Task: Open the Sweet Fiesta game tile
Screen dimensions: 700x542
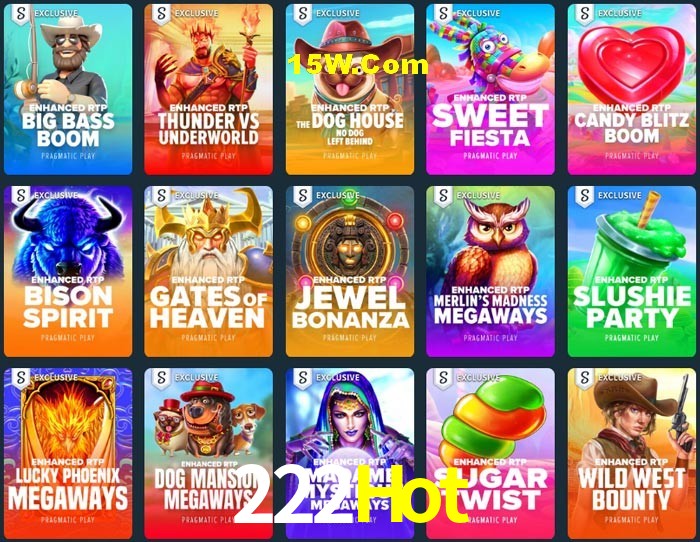Action: (490, 89)
